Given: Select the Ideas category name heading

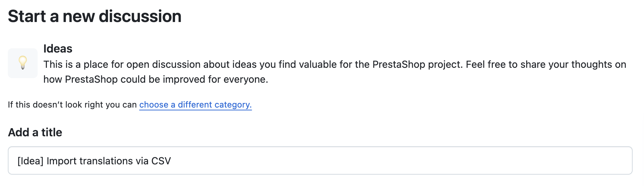Looking at the screenshot, I should [x=58, y=49].
